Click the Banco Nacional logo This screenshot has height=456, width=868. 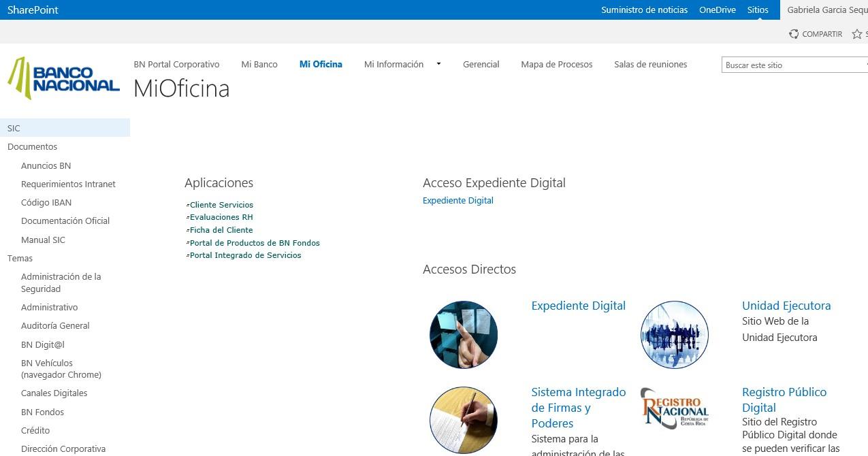click(x=63, y=78)
